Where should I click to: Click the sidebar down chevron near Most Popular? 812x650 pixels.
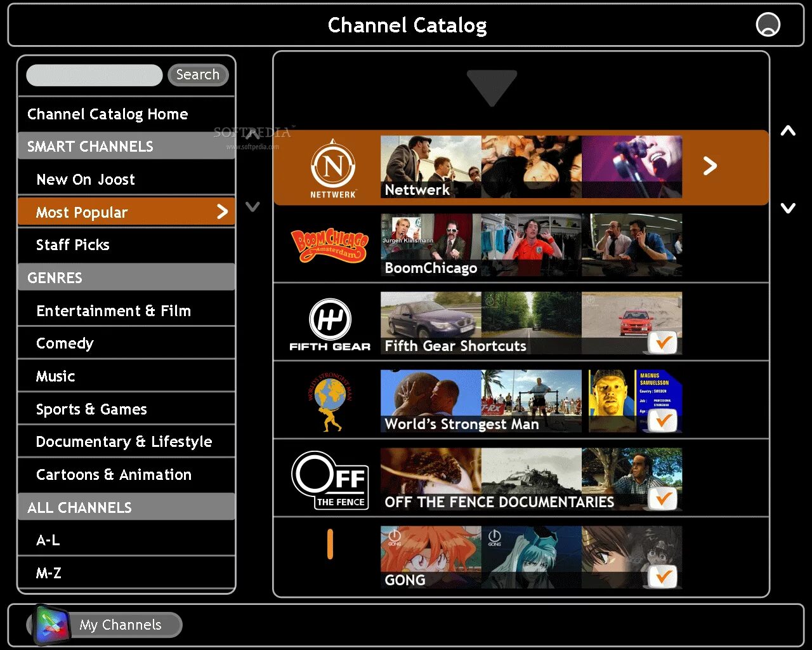click(x=252, y=206)
